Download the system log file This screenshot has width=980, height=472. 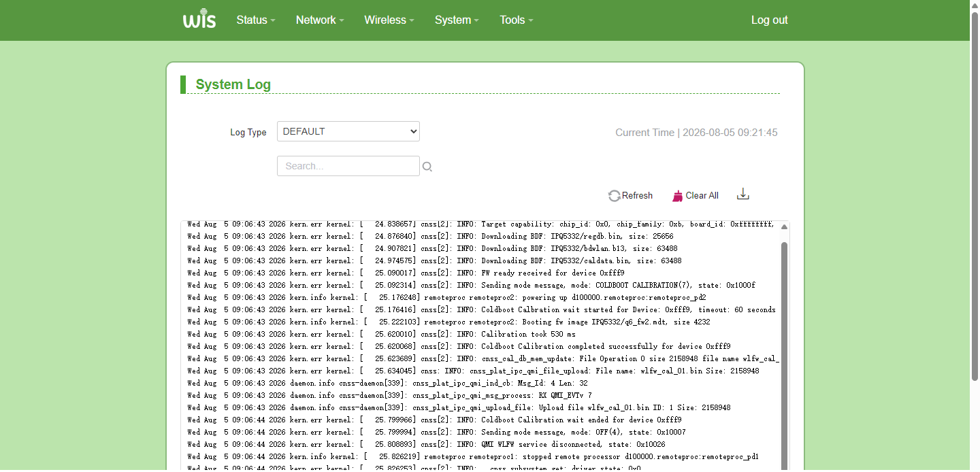click(x=743, y=195)
